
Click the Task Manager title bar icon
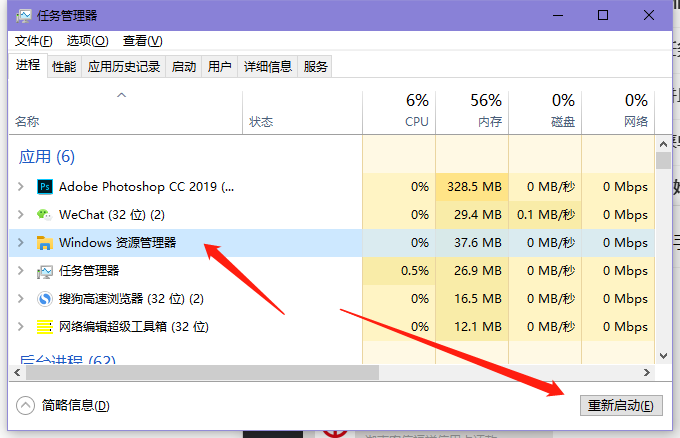24,16
